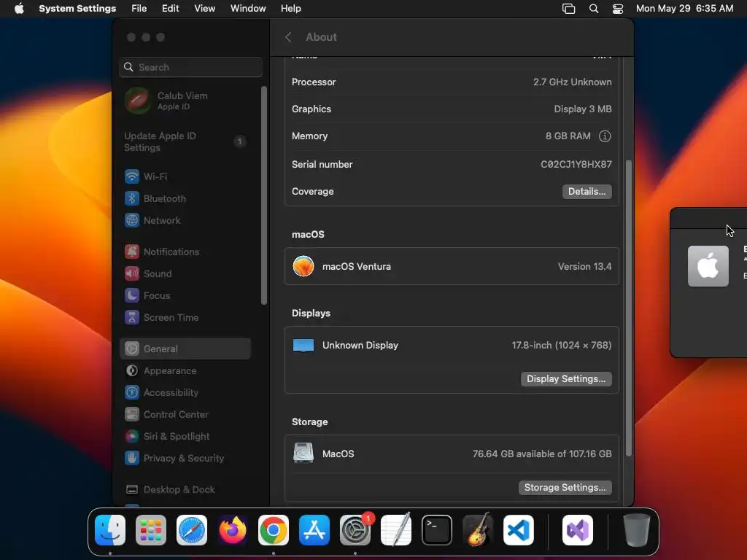This screenshot has width=747, height=560.
Task: Open GarageBand from the Dock
Action: (x=478, y=530)
